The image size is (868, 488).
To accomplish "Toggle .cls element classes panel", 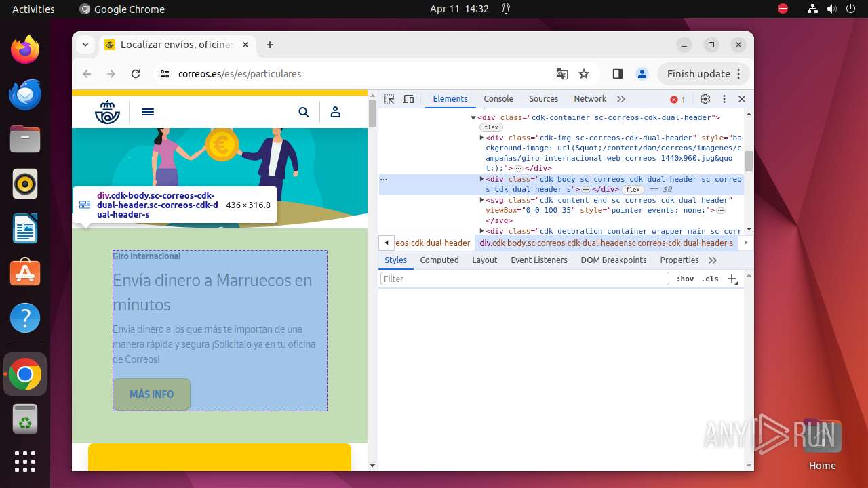I will pyautogui.click(x=710, y=279).
